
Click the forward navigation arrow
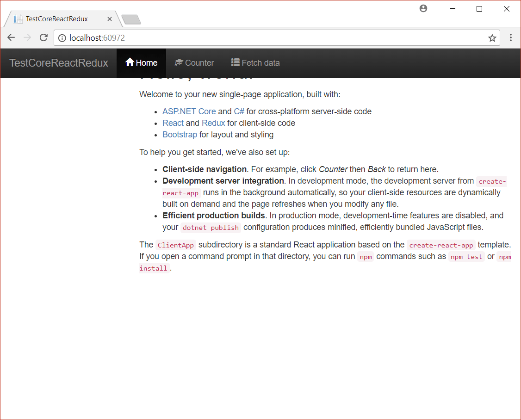27,38
